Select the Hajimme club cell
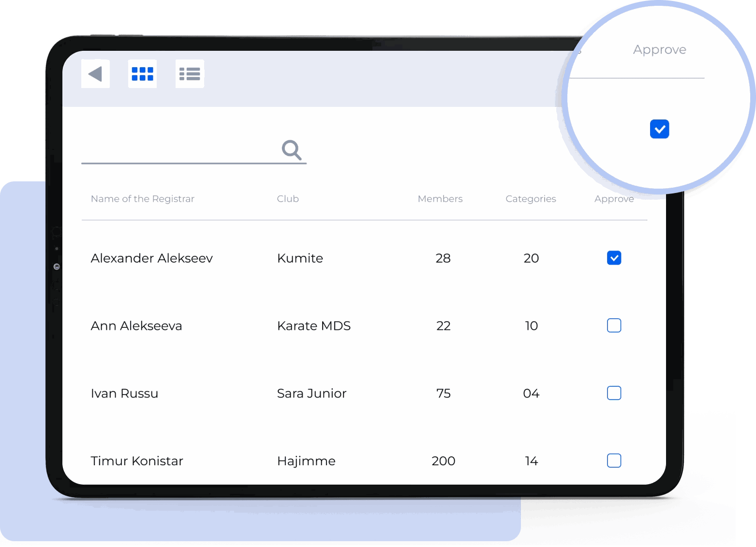The image size is (756, 547). (306, 461)
